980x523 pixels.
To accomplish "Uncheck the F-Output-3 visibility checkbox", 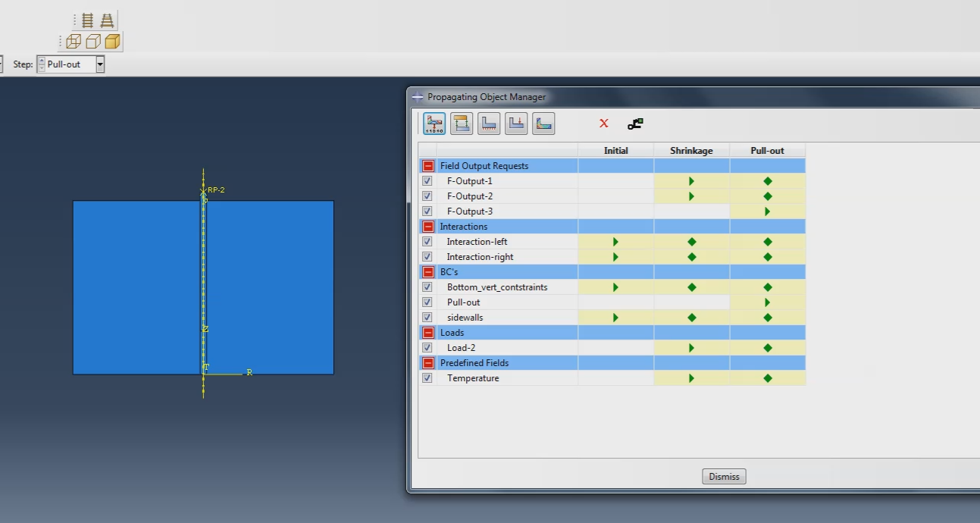I will [427, 211].
